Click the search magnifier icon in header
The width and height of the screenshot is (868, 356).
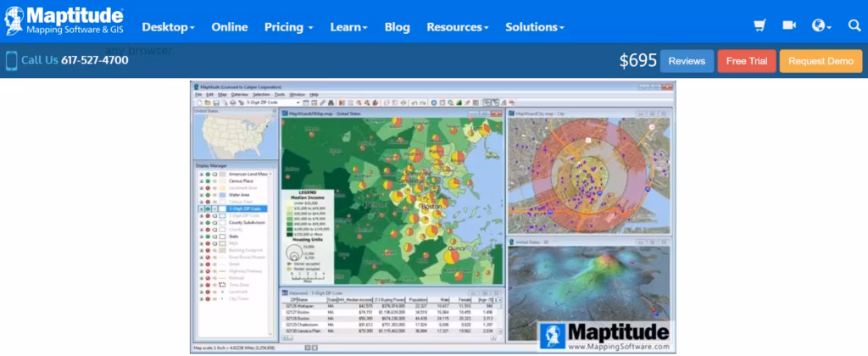tap(854, 25)
